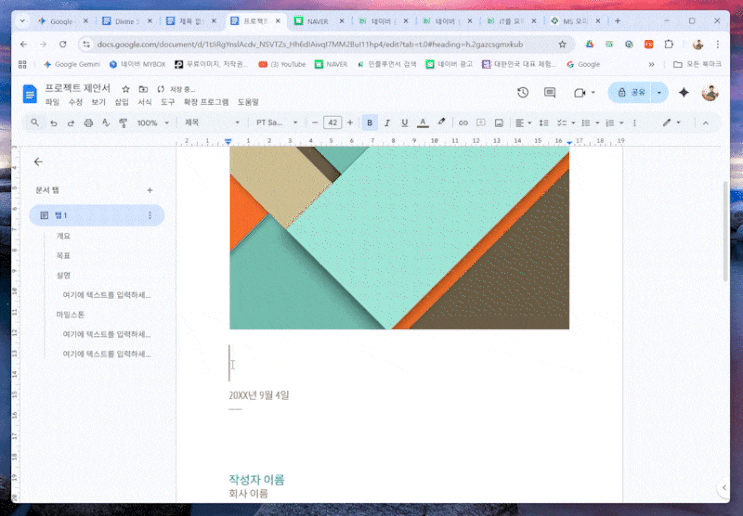The height and width of the screenshot is (516, 743).
Task: Collapse the toolbar with up chevron
Action: 706,123
